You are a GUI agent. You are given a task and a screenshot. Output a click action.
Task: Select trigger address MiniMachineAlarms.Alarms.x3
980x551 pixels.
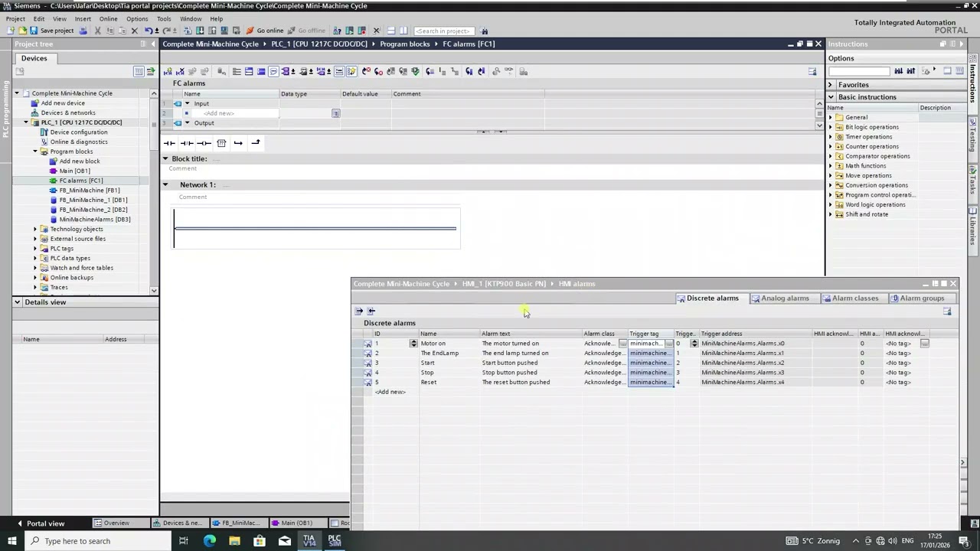pyautogui.click(x=743, y=373)
